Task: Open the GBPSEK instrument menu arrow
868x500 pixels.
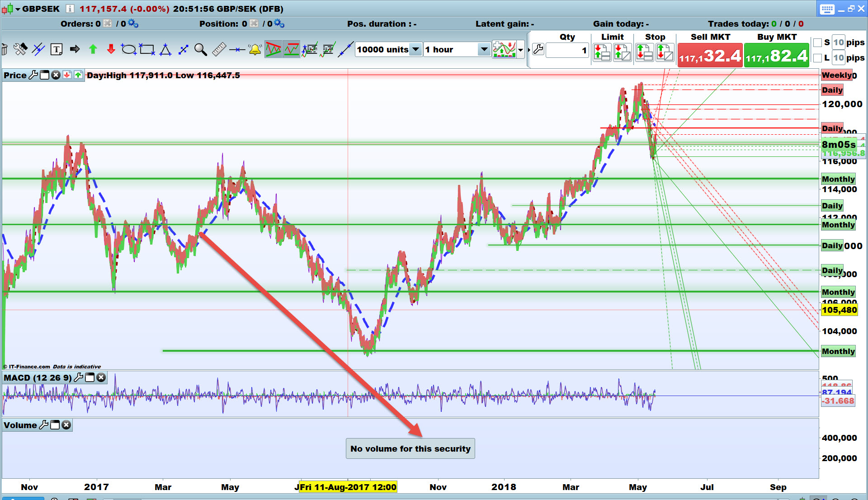Action: [x=18, y=9]
